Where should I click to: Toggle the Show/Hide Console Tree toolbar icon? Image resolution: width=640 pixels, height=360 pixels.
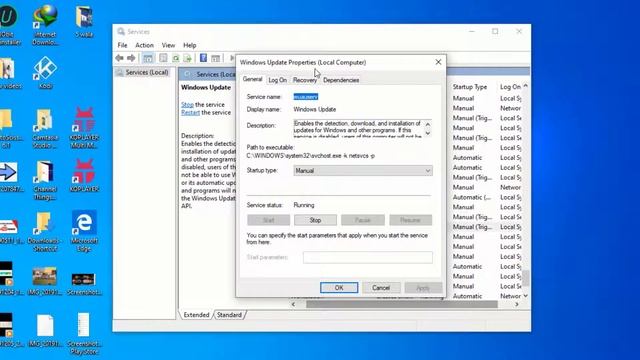point(148,58)
